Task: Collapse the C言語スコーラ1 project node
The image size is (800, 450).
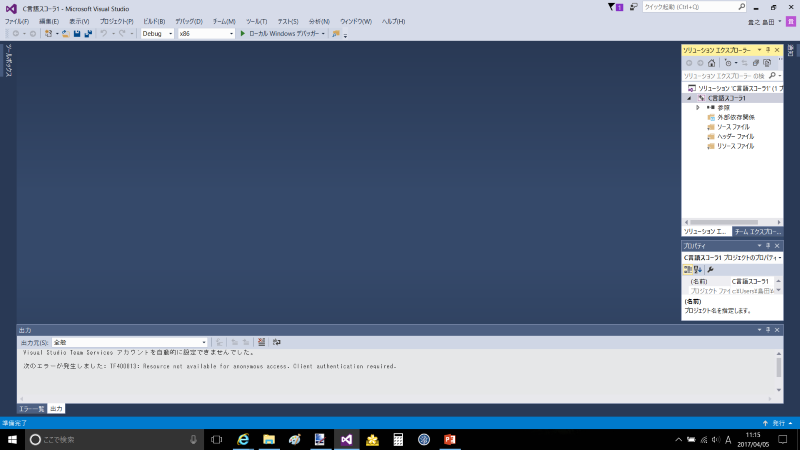Action: tap(689, 98)
